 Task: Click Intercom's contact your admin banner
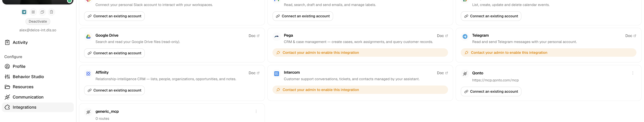tap(360, 90)
